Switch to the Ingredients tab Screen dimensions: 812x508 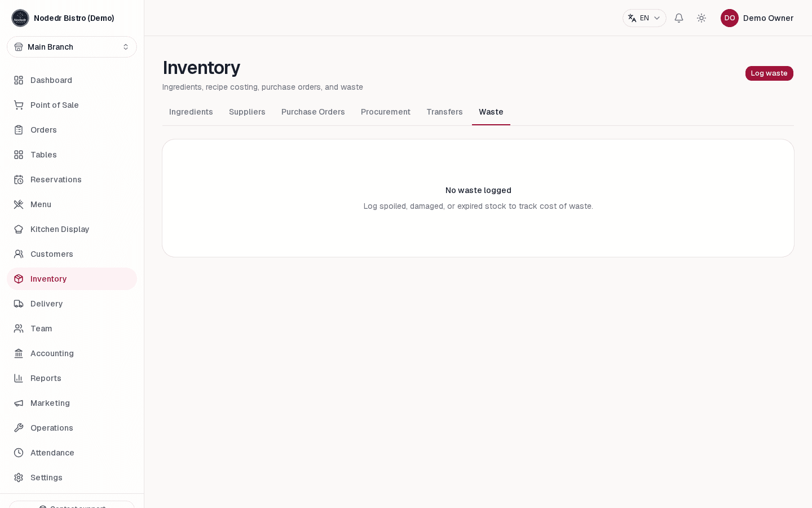(x=191, y=112)
